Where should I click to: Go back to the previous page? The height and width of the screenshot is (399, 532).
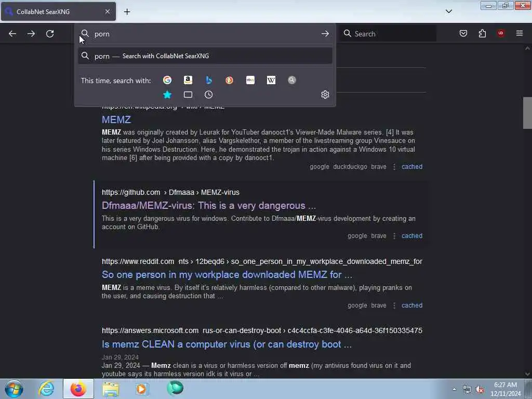coord(12,34)
